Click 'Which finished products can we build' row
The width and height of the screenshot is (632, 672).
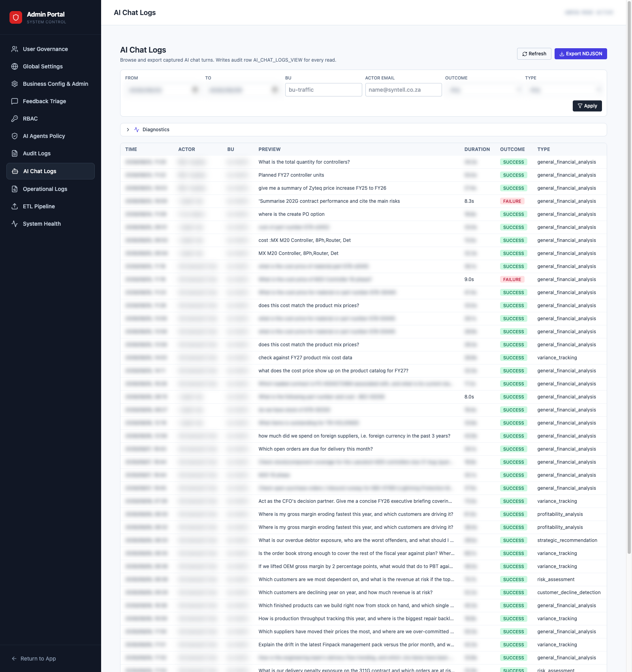pos(363,606)
